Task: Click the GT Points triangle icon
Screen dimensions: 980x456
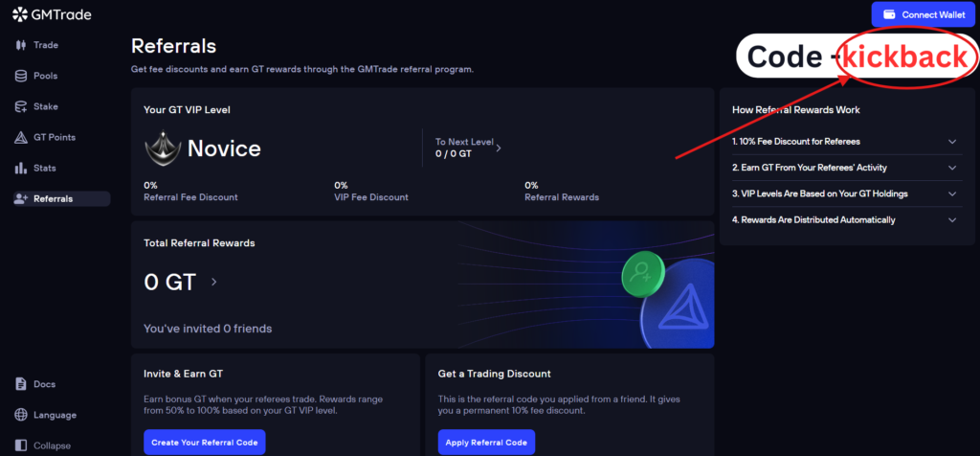Action: pyautogui.click(x=21, y=138)
